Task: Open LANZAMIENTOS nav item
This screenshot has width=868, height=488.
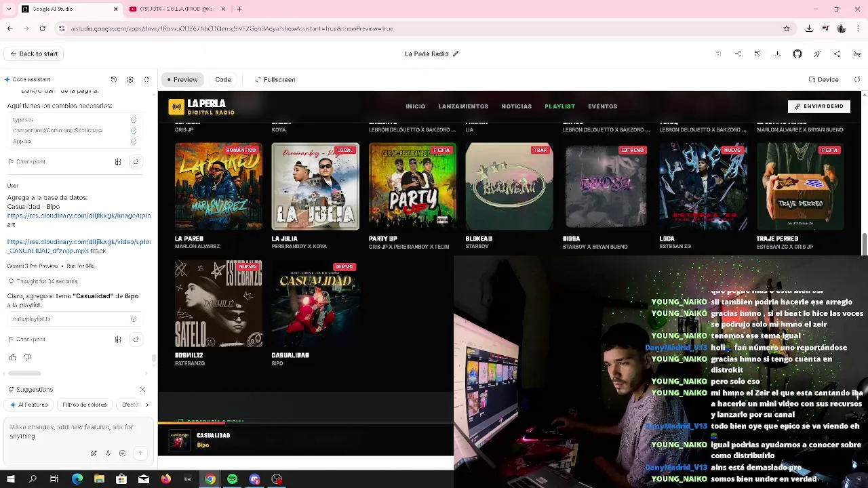Action: [x=463, y=106]
